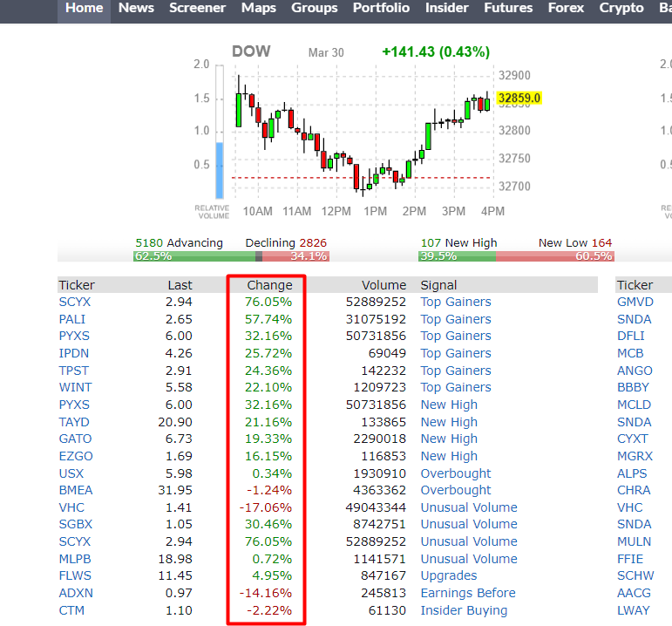This screenshot has width=672, height=626.
Task: Open the Upgrades signal for FLWS
Action: [448, 575]
